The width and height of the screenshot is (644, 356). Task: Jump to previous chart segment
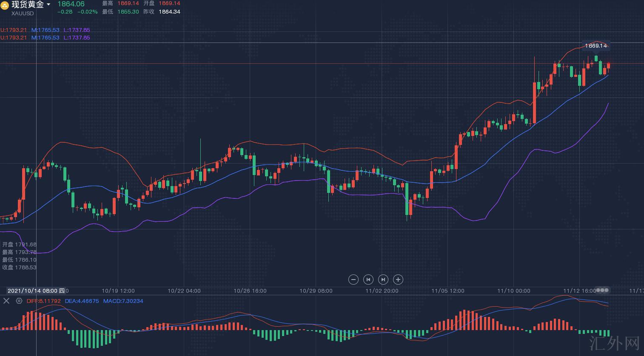coord(368,280)
